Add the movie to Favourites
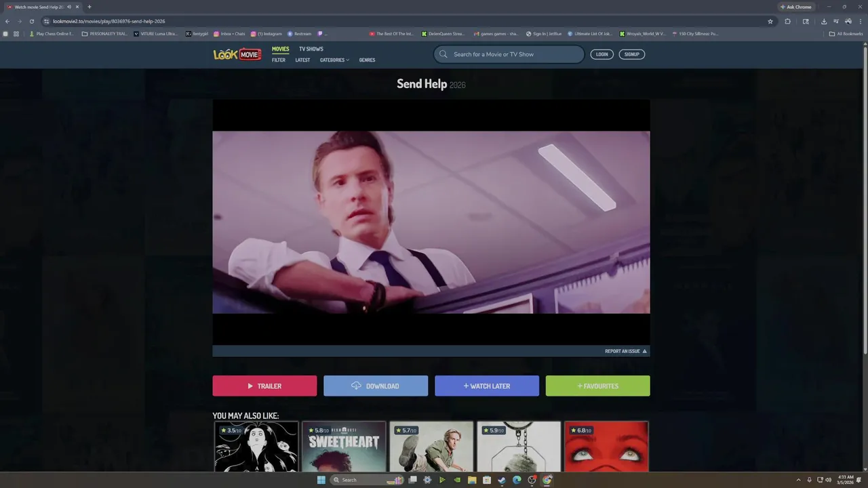The image size is (868, 488). [597, 386]
